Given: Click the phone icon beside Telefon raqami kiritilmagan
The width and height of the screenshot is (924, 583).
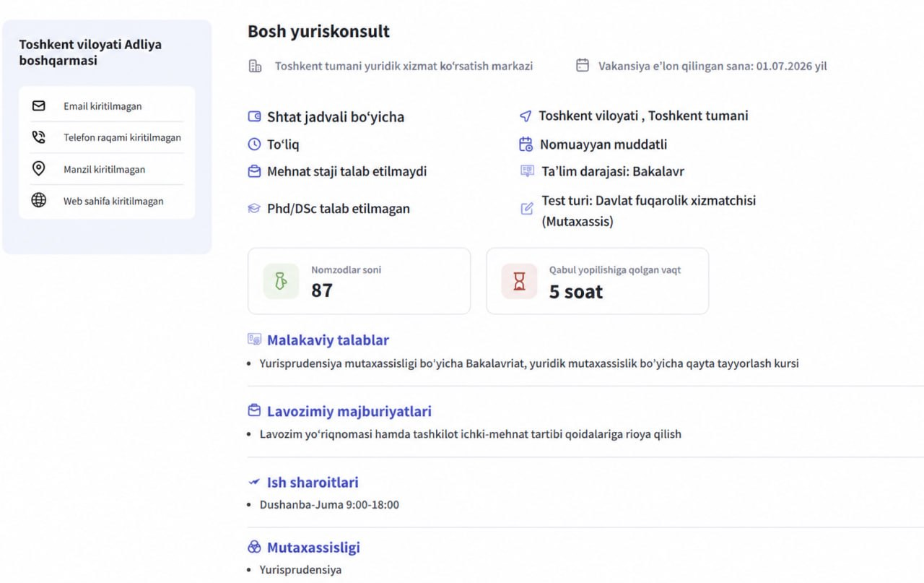Looking at the screenshot, I should click(x=39, y=137).
